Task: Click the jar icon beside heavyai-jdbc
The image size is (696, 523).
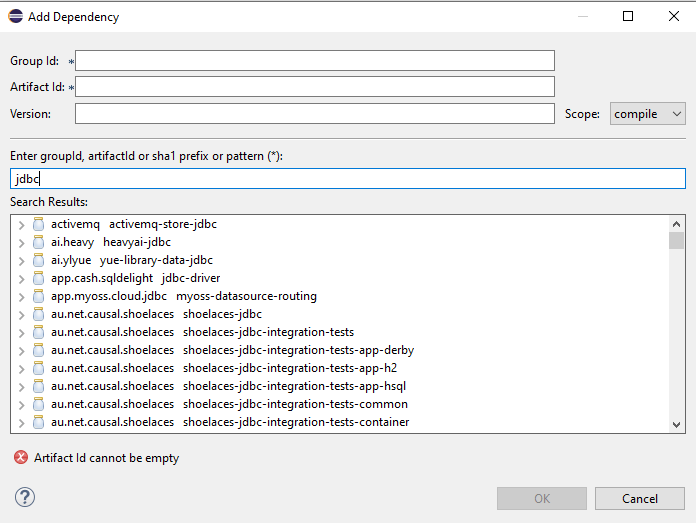Action: coord(39,242)
